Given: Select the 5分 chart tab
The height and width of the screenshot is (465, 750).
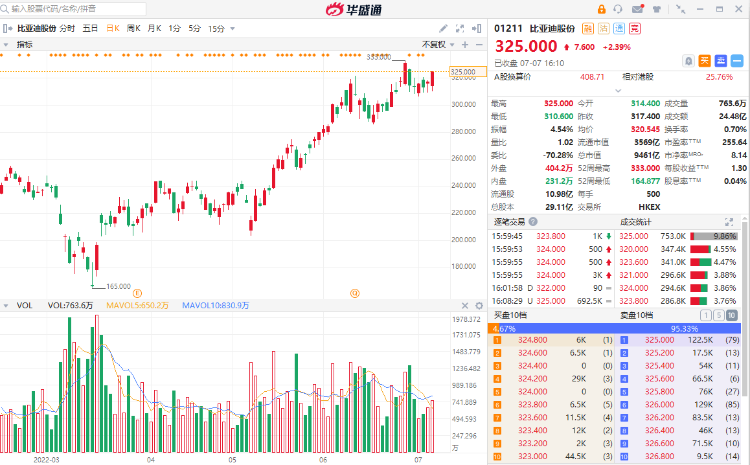Looking at the screenshot, I should pos(195,29).
